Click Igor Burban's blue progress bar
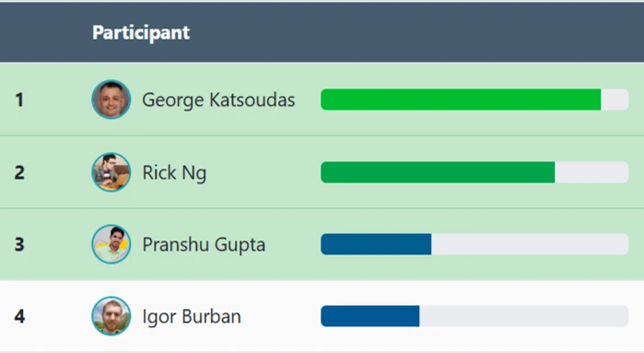This screenshot has height=353, width=644. [x=370, y=316]
